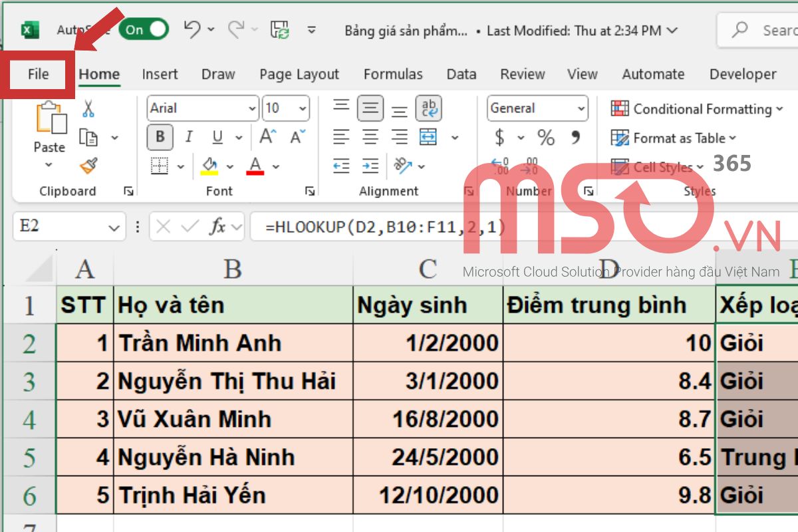The image size is (798, 532).
Task: Click the Merge & Center icon
Action: pos(428,137)
